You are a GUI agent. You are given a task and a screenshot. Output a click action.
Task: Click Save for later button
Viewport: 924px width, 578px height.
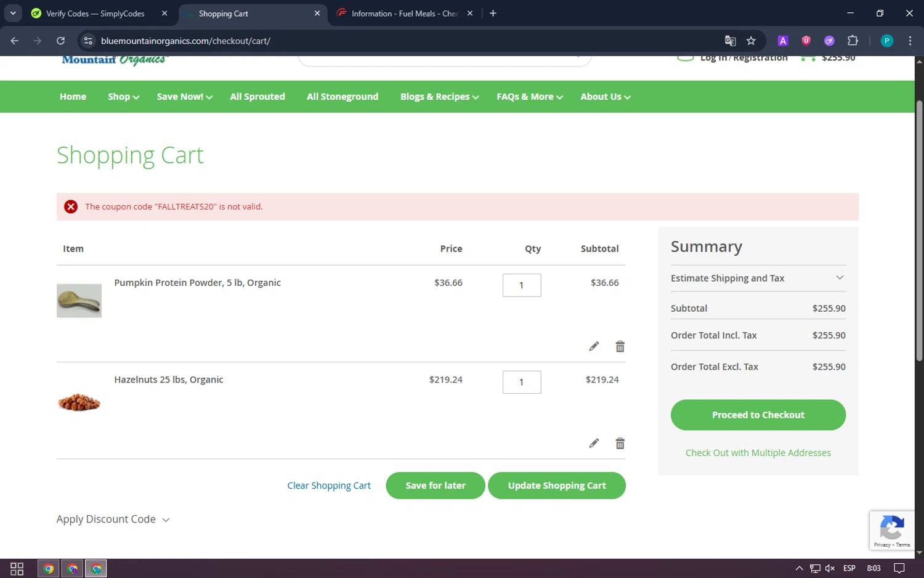click(x=436, y=486)
